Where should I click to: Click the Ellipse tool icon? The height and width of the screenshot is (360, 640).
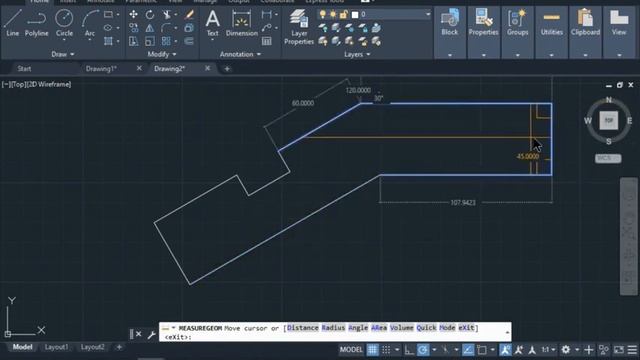point(108,28)
